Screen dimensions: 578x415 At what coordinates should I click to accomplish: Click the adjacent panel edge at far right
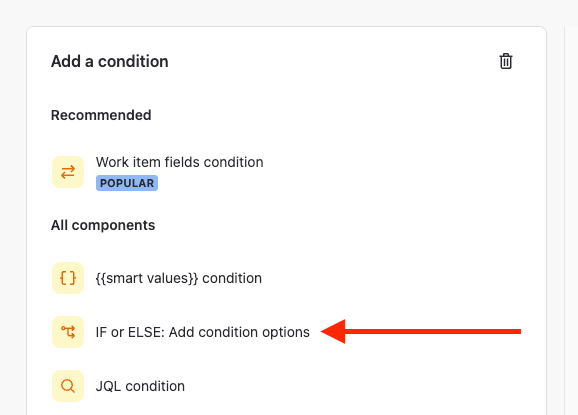pos(571,220)
